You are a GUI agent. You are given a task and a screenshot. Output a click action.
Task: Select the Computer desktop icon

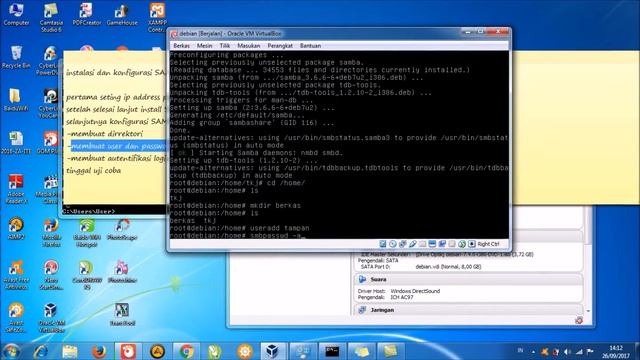pos(16,15)
